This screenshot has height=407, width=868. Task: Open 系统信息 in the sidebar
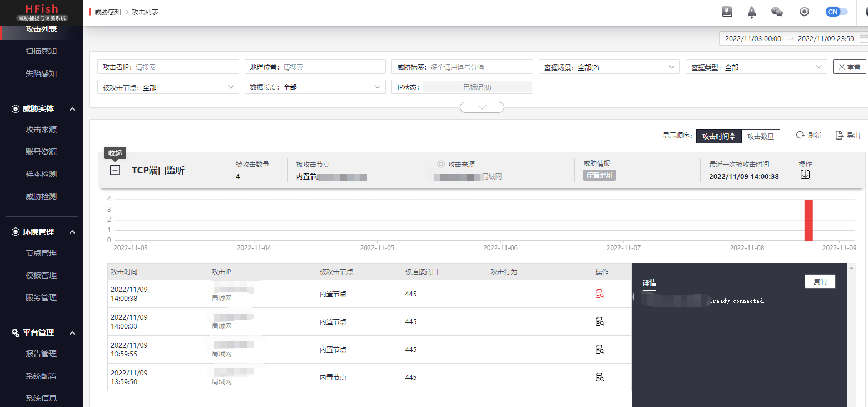(x=41, y=398)
